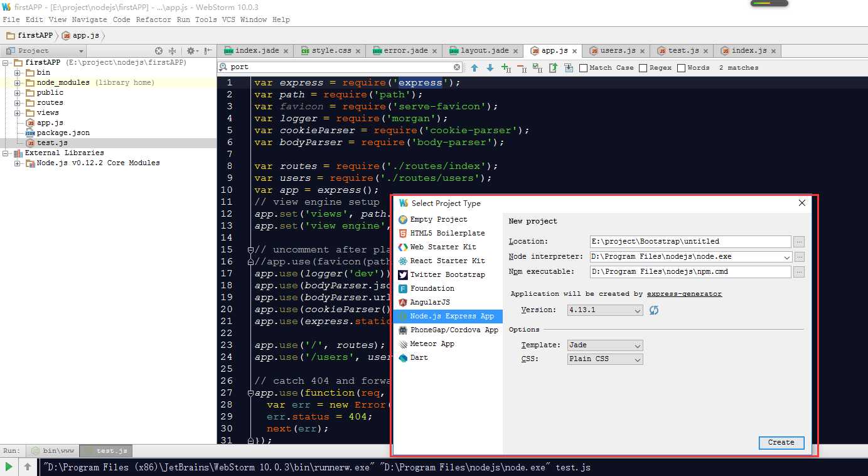Click the show filter popup icon in find bar
This screenshot has width=868, height=476.
[x=569, y=68]
